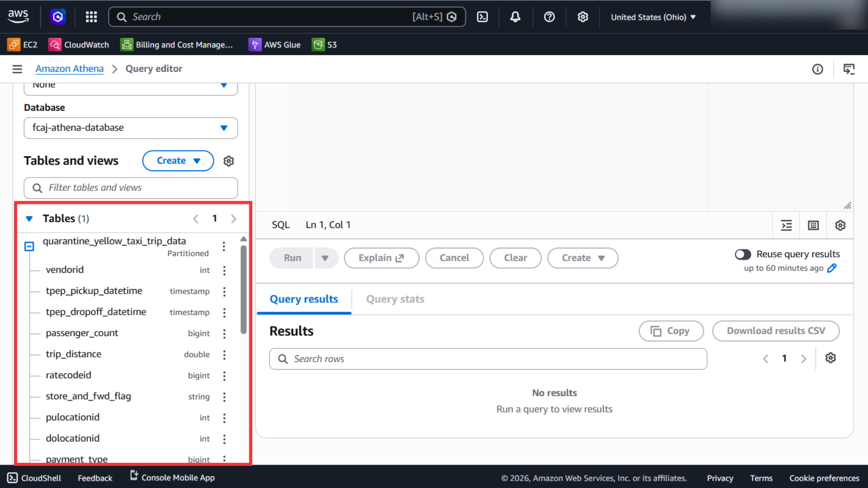Click the format query icon
Screen dimensions: 868x488
pyautogui.click(x=787, y=225)
